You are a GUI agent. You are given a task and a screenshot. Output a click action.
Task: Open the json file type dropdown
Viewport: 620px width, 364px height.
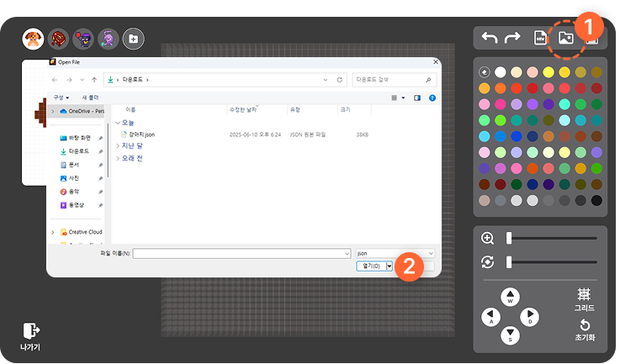[x=395, y=252]
